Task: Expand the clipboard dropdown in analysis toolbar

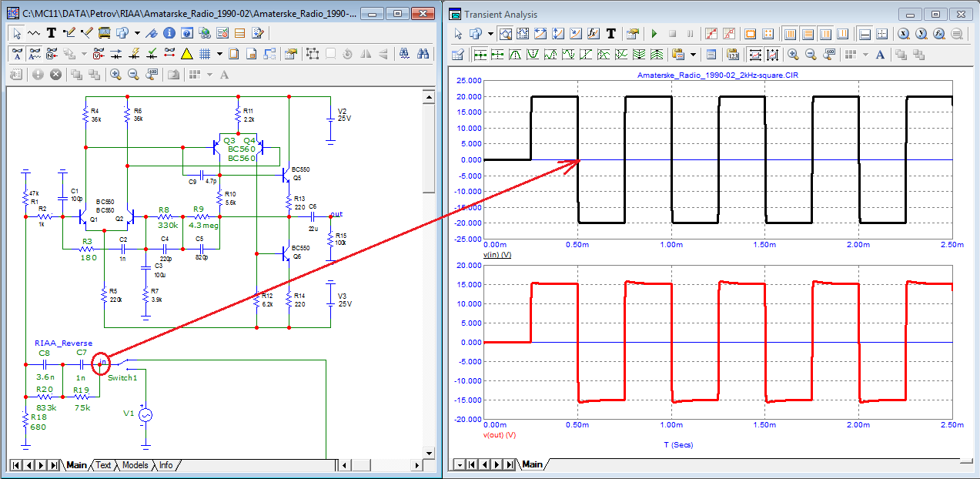Action: (693, 55)
